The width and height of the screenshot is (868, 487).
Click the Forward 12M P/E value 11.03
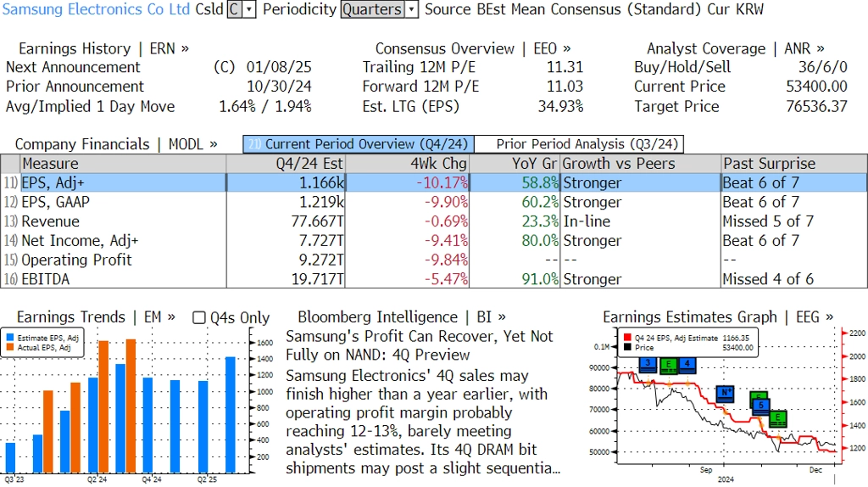(x=565, y=87)
